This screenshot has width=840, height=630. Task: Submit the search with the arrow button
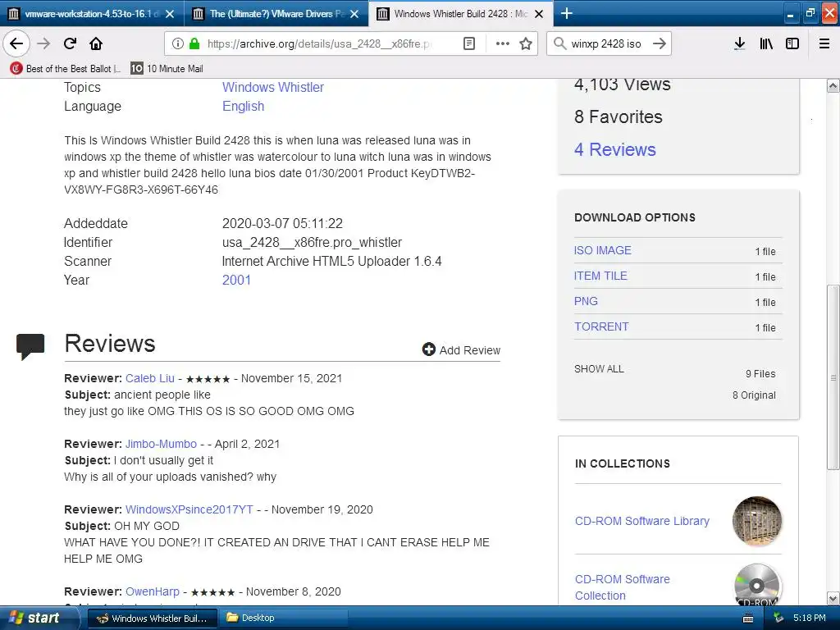660,43
